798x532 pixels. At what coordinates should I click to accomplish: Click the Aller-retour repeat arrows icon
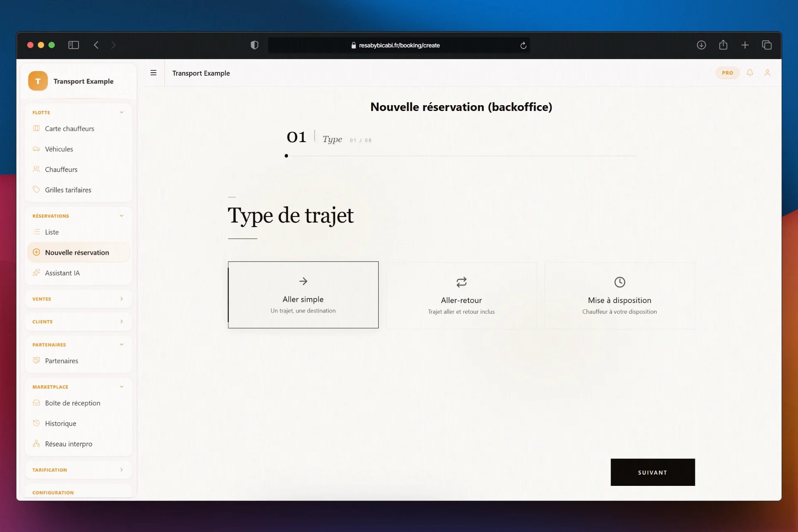(461, 282)
